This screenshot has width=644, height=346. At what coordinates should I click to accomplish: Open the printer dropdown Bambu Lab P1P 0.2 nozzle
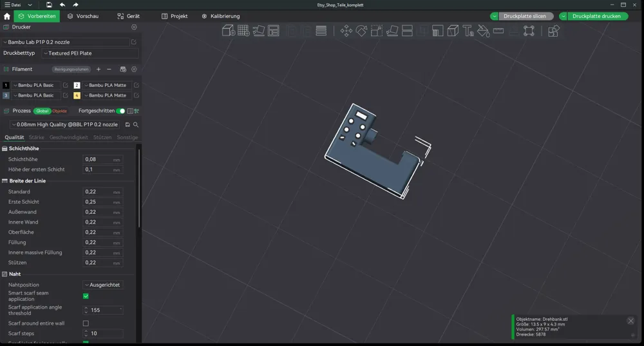[x=65, y=42]
